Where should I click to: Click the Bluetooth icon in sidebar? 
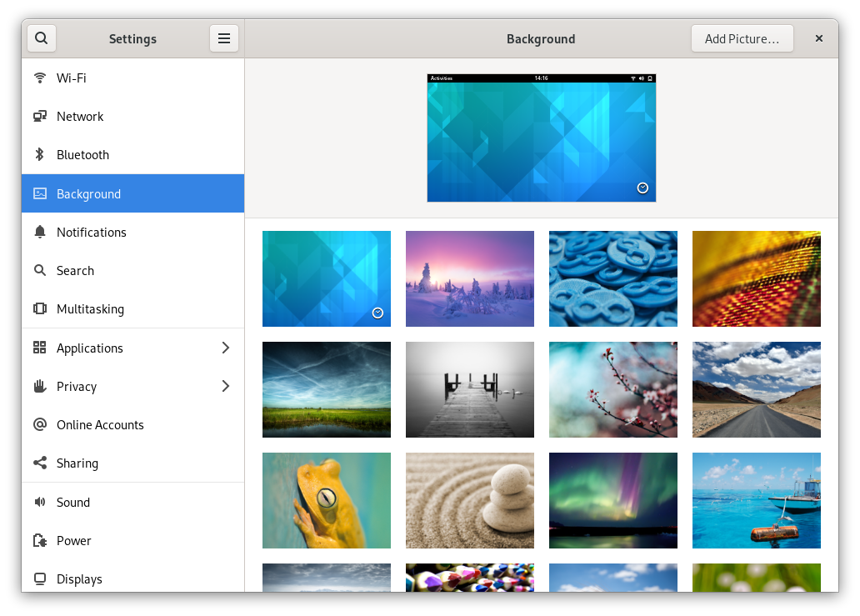pyautogui.click(x=39, y=155)
